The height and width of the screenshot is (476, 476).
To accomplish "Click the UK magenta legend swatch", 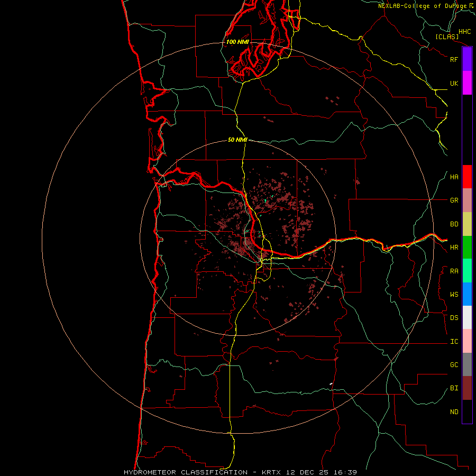I will click(467, 83).
